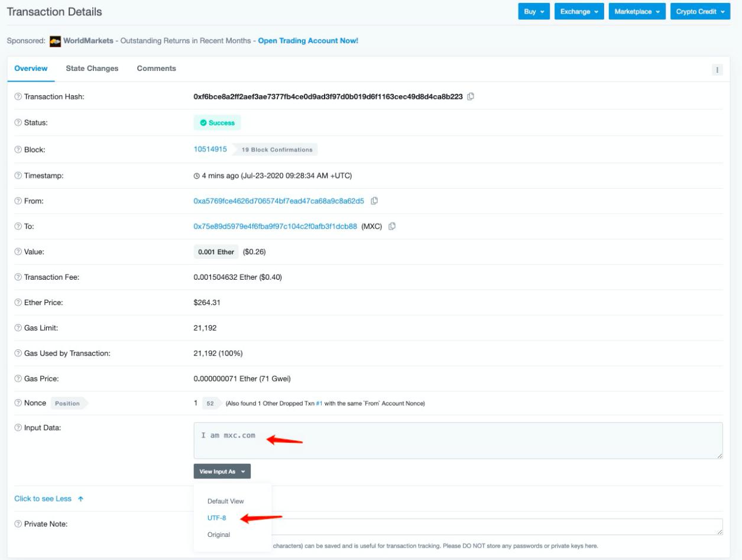Open the three-dot more options menu
This screenshot has width=742, height=560.
coord(718,70)
